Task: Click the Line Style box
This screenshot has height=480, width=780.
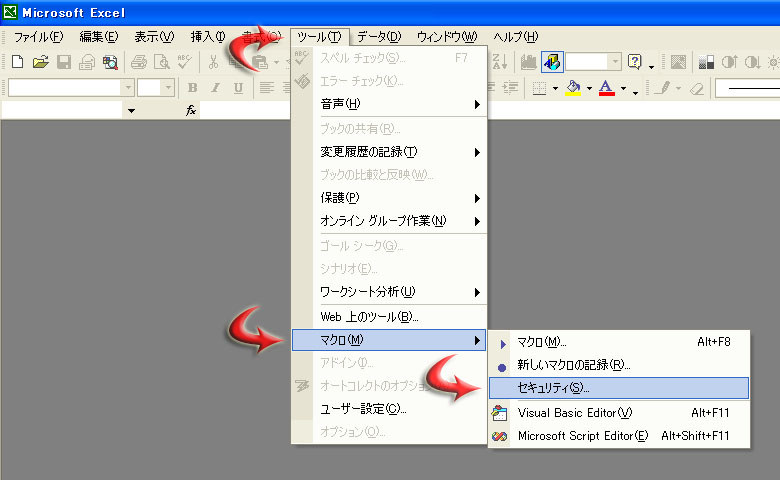Action: point(748,89)
